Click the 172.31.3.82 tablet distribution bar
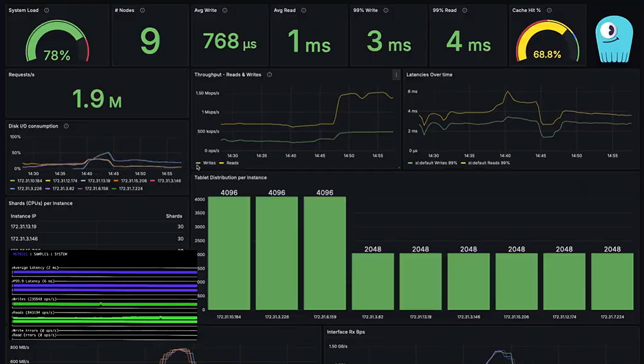The height and width of the screenshot is (364, 644). (372, 281)
